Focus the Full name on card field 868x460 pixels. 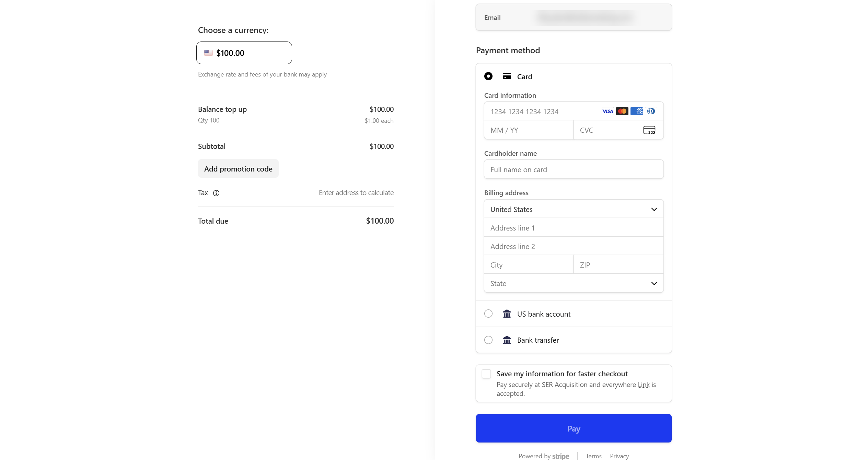(573, 169)
